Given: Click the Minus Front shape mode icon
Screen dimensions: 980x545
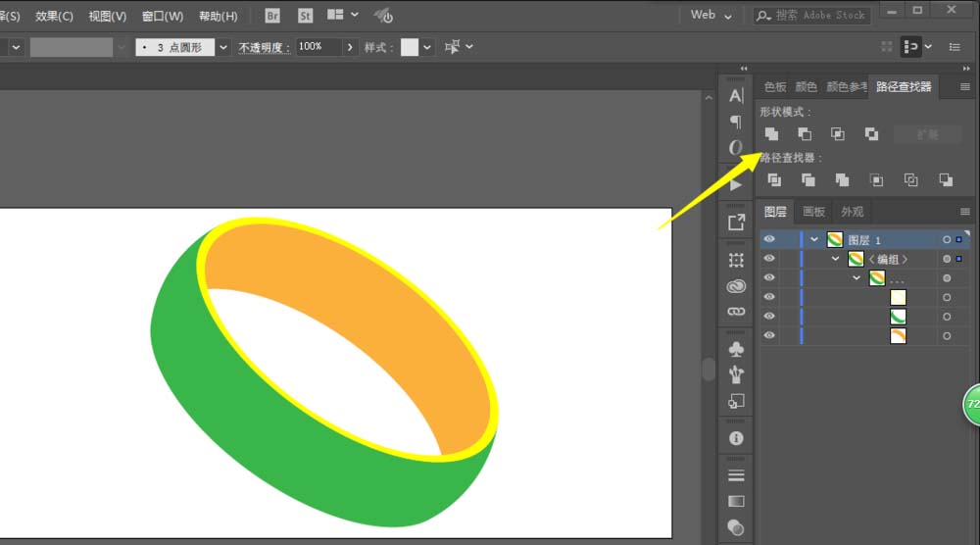Looking at the screenshot, I should click(805, 133).
